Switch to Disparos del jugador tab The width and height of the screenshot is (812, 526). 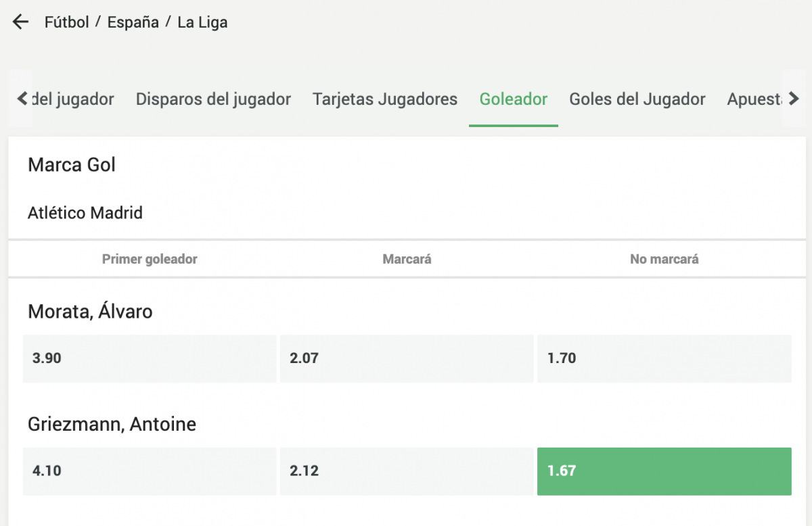pyautogui.click(x=213, y=99)
